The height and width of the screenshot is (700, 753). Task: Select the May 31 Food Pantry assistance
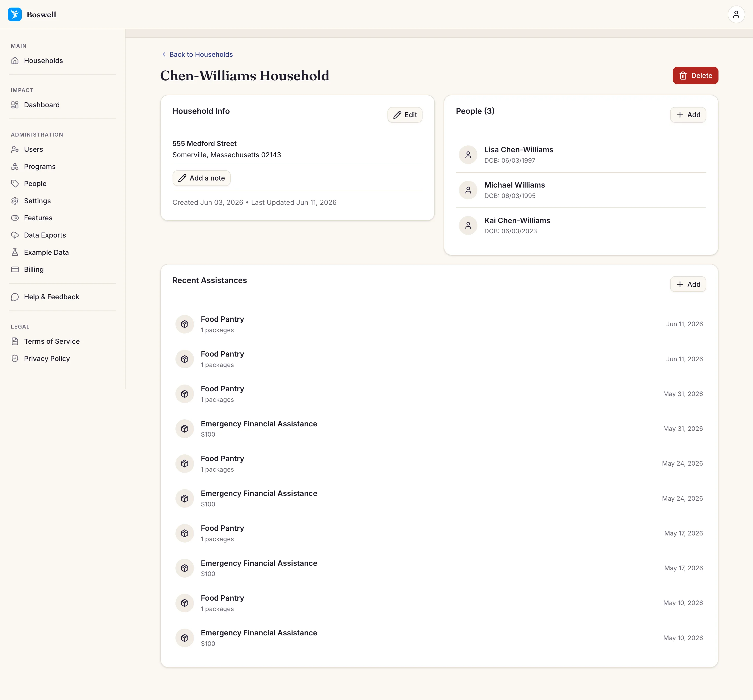tap(439, 394)
